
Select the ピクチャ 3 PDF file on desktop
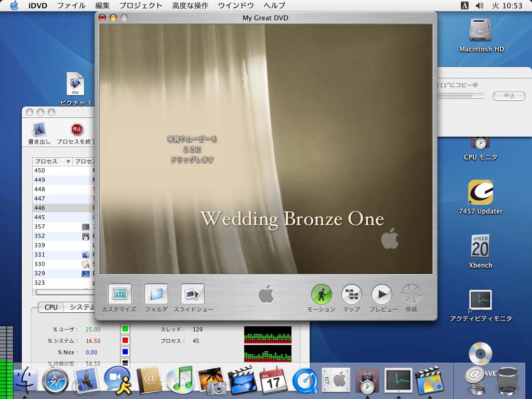click(x=75, y=84)
